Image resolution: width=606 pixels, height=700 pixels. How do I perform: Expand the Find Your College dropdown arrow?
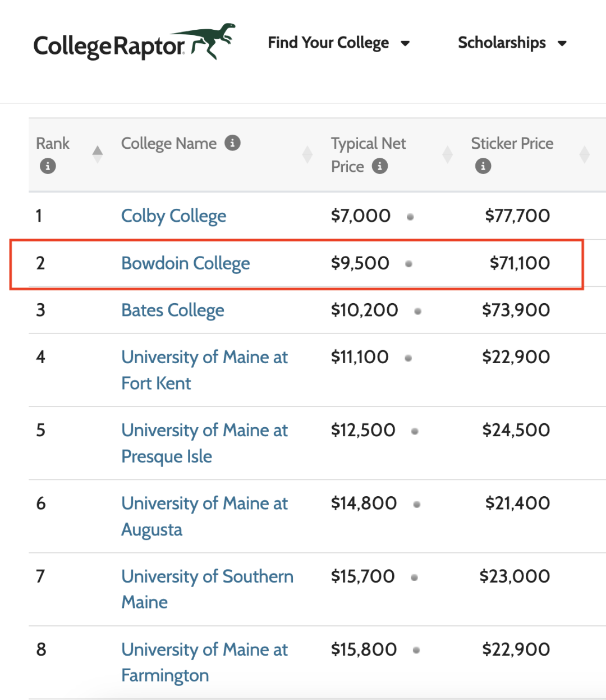click(x=405, y=43)
